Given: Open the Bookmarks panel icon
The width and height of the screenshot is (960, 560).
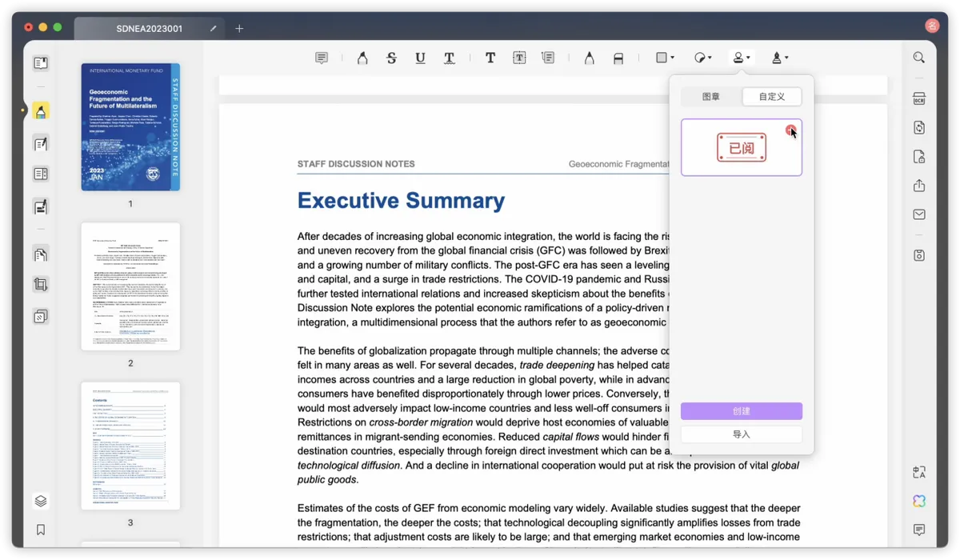Looking at the screenshot, I should pyautogui.click(x=41, y=530).
